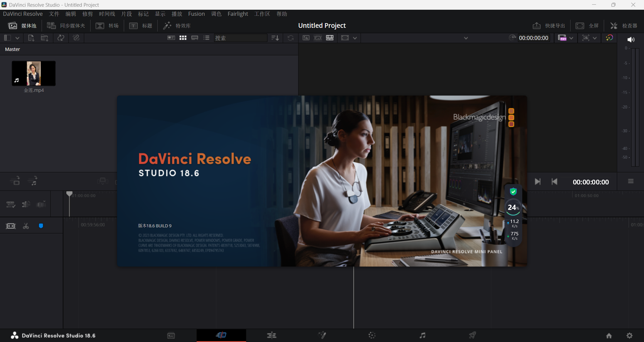Jump to next clip with skip-forward icon

point(538,182)
